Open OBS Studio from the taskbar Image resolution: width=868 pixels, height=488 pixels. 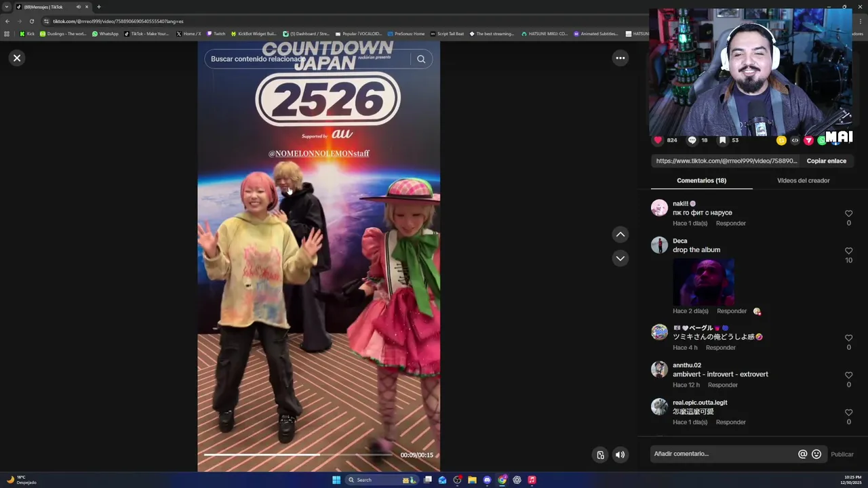click(x=457, y=480)
